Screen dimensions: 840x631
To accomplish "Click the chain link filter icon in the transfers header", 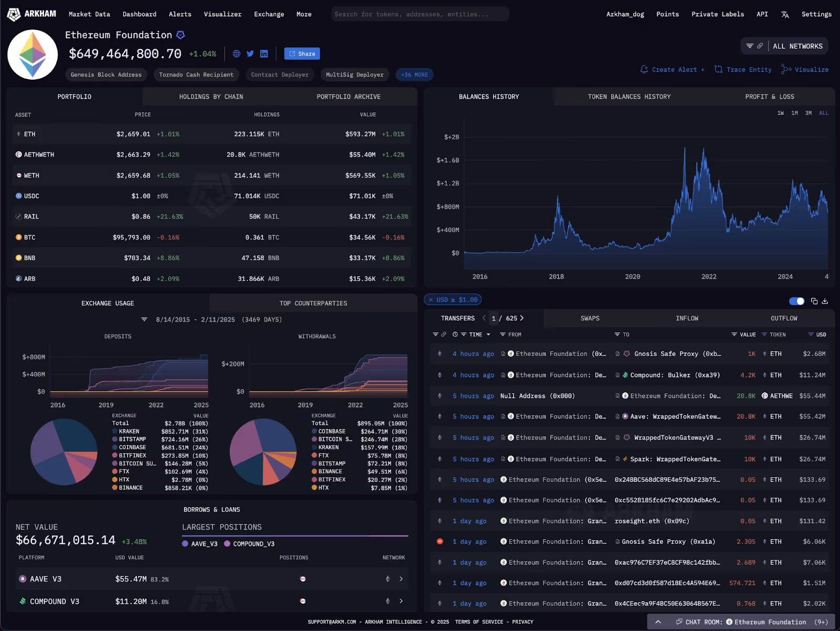I will click(x=444, y=334).
